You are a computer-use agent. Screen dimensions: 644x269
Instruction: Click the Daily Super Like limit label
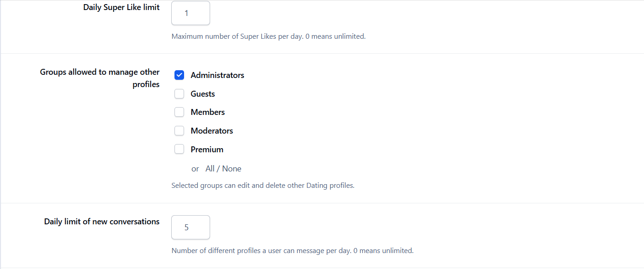click(x=121, y=7)
